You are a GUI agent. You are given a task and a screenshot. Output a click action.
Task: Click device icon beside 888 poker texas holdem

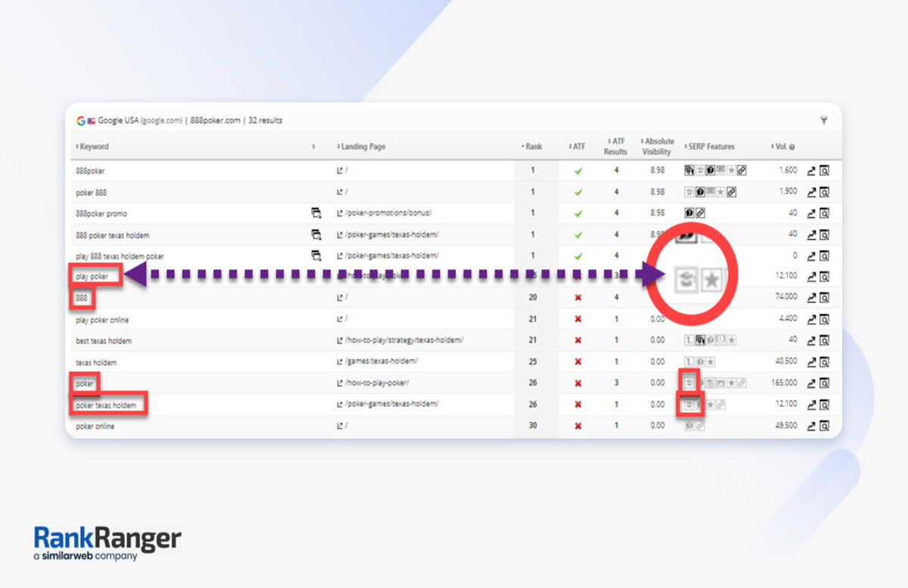click(316, 235)
